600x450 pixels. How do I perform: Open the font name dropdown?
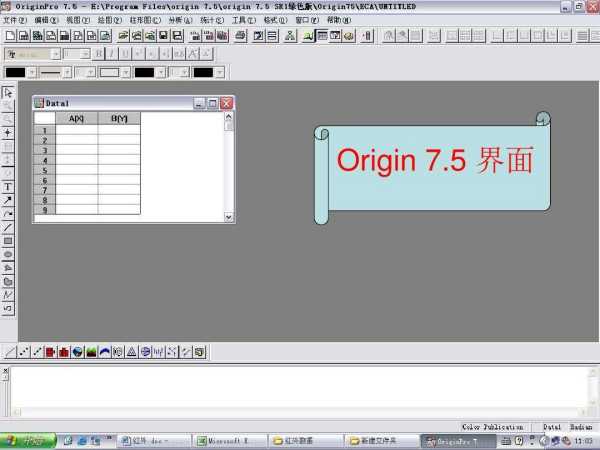56,54
